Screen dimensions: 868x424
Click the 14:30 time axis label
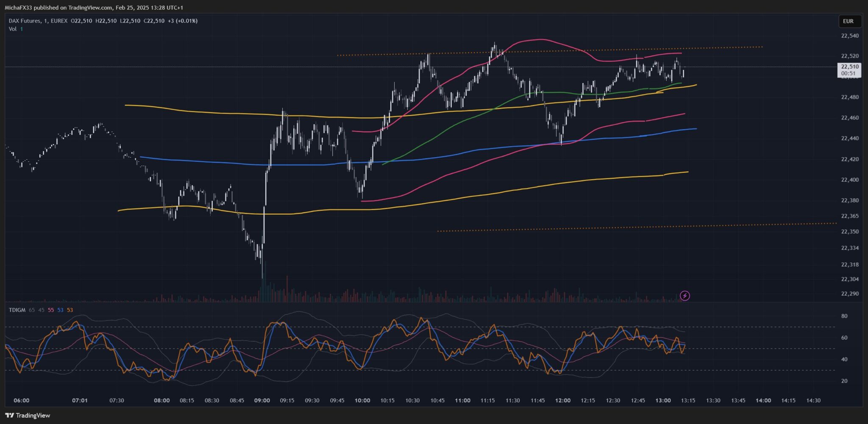[x=813, y=401]
